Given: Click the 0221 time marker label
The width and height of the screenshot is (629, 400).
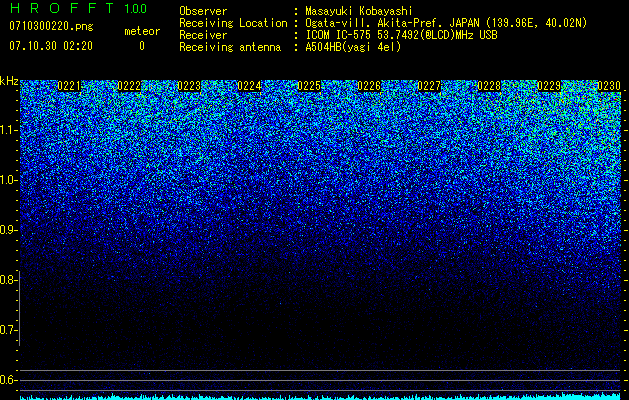Looking at the screenshot, I should tap(69, 86).
